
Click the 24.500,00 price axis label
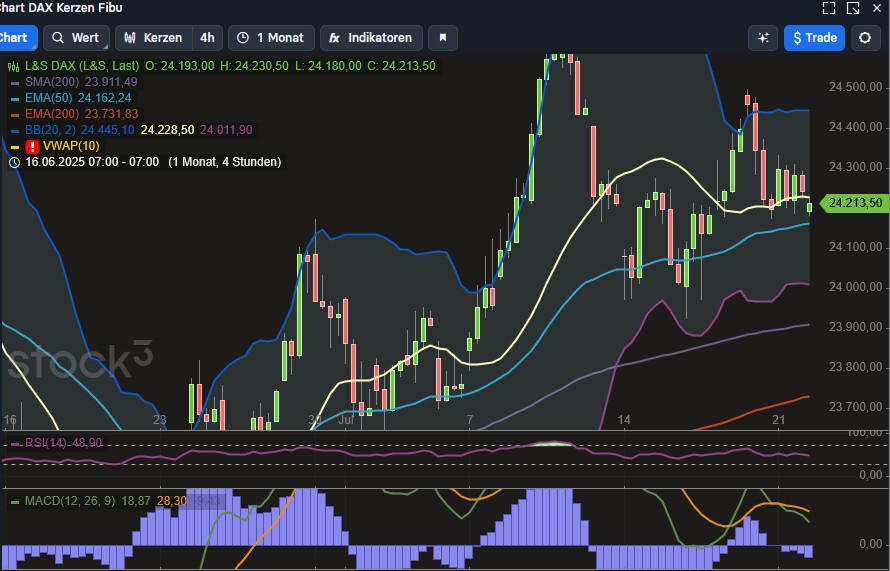click(855, 87)
